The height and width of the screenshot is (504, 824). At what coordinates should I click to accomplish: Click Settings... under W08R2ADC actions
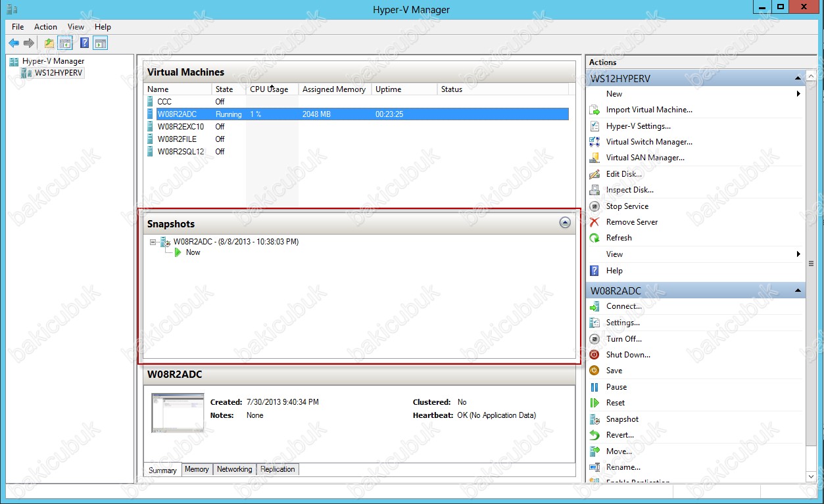(x=623, y=323)
